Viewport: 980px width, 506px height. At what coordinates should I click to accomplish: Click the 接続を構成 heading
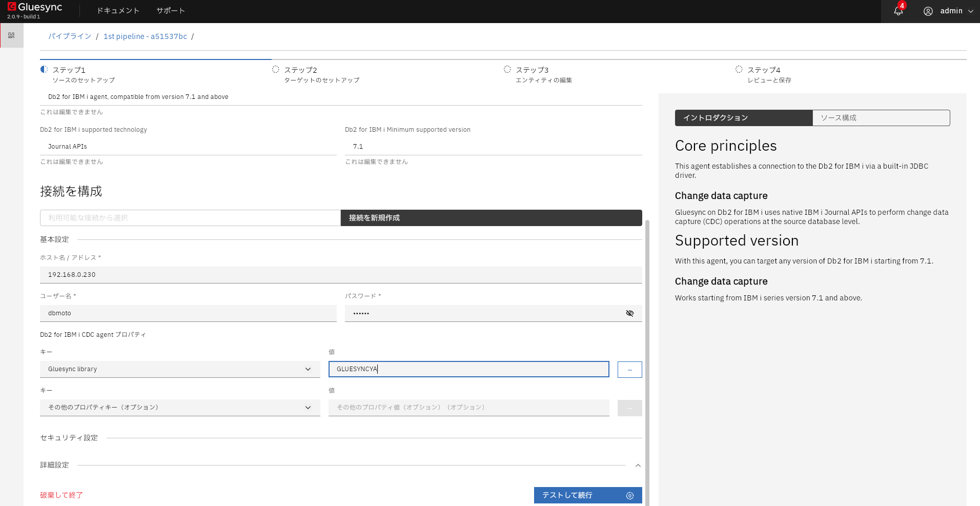coord(71,192)
